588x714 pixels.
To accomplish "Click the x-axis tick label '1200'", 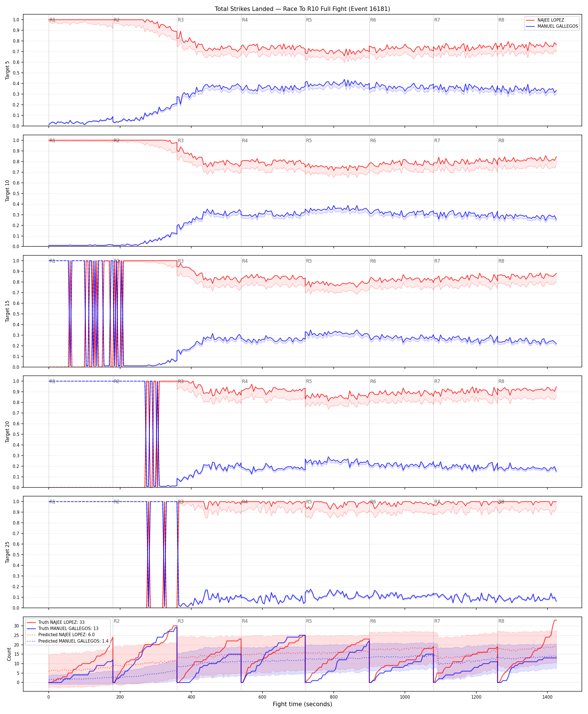I will (476, 697).
